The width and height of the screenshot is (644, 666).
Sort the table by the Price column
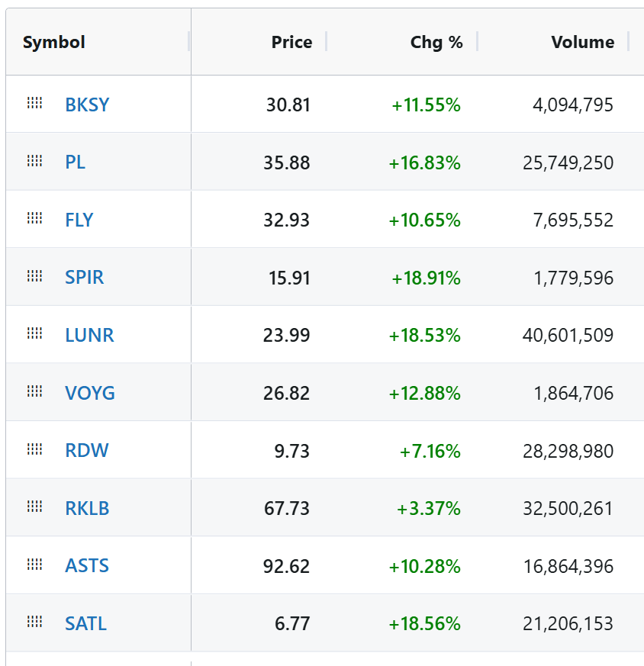(291, 42)
